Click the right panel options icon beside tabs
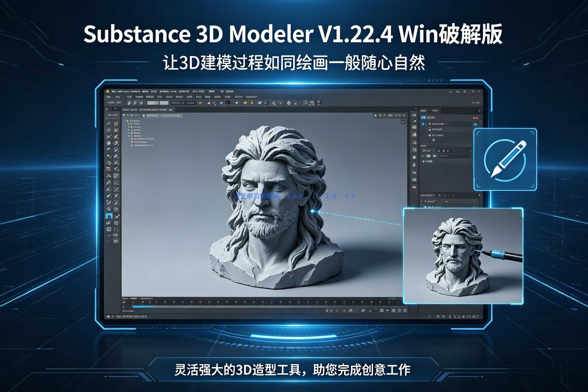The height and width of the screenshot is (392, 588). tap(479, 110)
